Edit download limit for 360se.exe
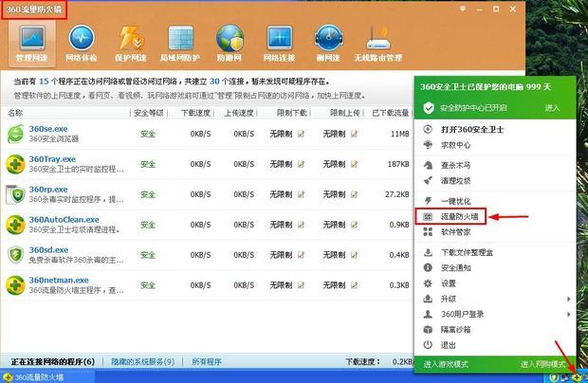This screenshot has width=588, height=383. click(x=301, y=134)
